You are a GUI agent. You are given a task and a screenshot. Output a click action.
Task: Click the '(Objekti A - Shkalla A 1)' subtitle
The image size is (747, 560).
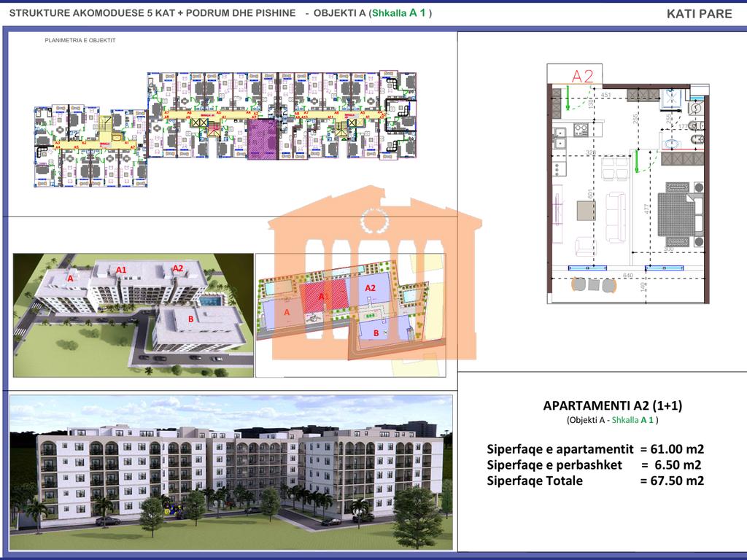(x=612, y=420)
